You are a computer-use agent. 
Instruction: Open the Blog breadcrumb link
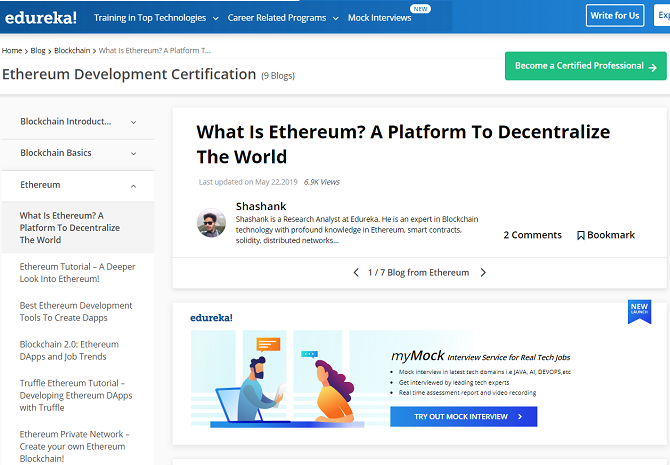pyautogui.click(x=38, y=50)
